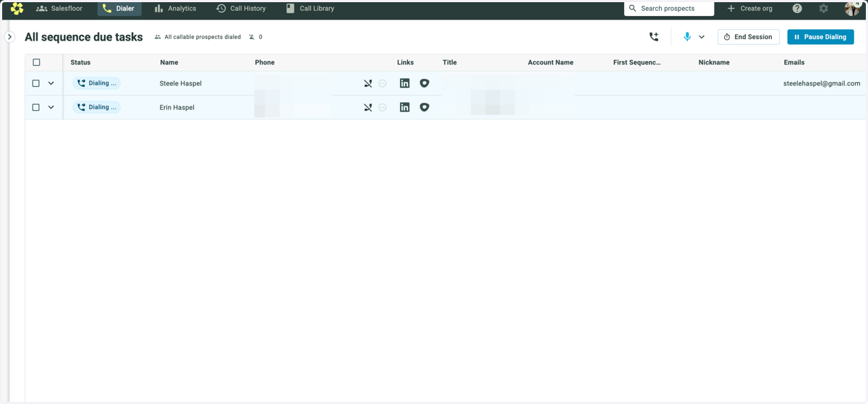Click the First Sequence column header
The height and width of the screenshot is (404, 868).
(637, 62)
